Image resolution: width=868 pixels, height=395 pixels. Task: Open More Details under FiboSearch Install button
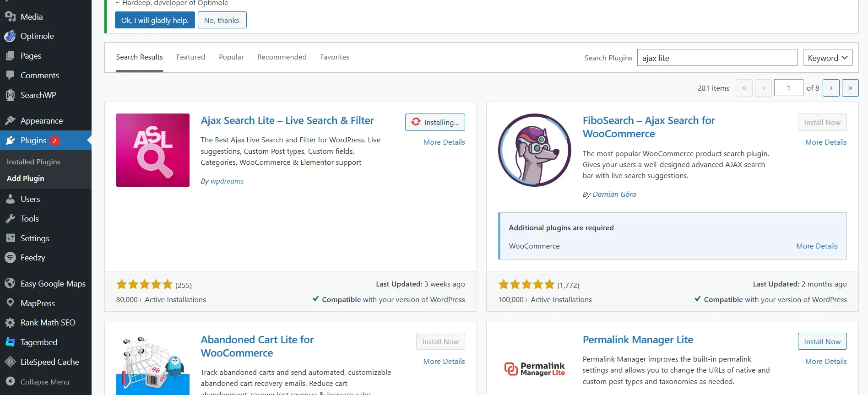point(826,142)
